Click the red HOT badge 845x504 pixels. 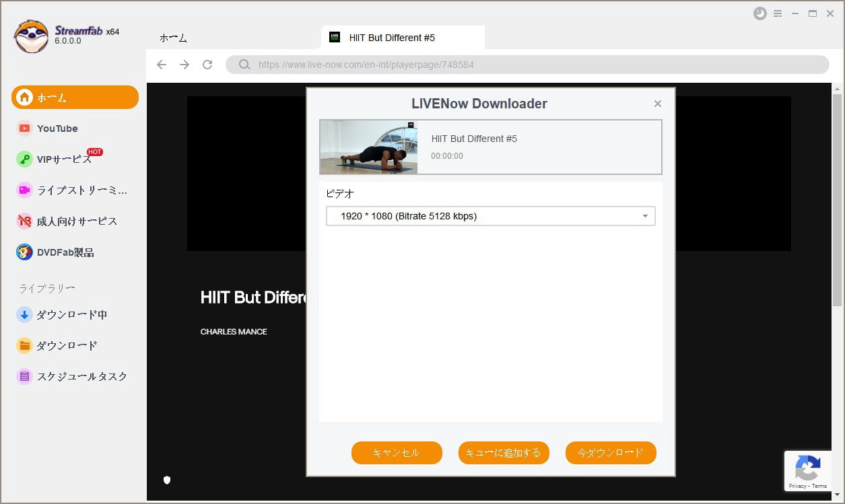95,152
